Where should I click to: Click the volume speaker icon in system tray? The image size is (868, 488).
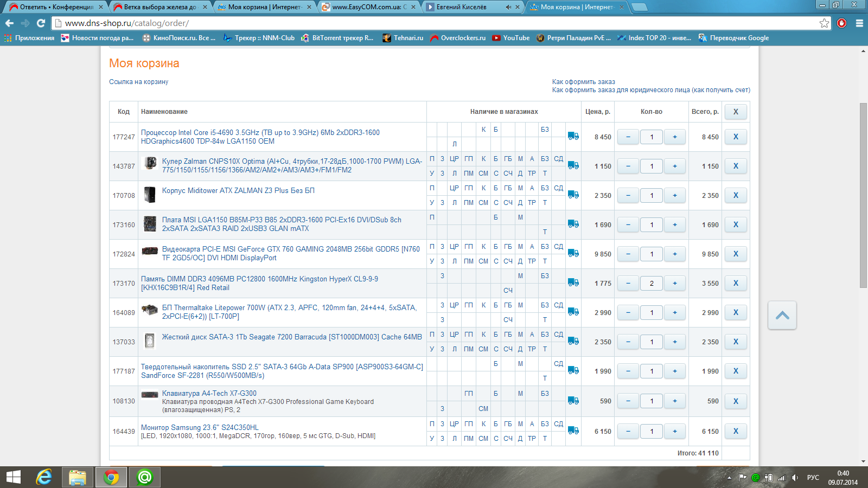tap(795, 478)
